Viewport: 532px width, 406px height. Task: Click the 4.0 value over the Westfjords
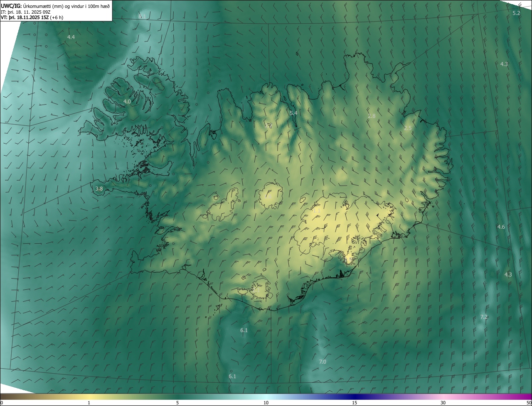(x=127, y=101)
